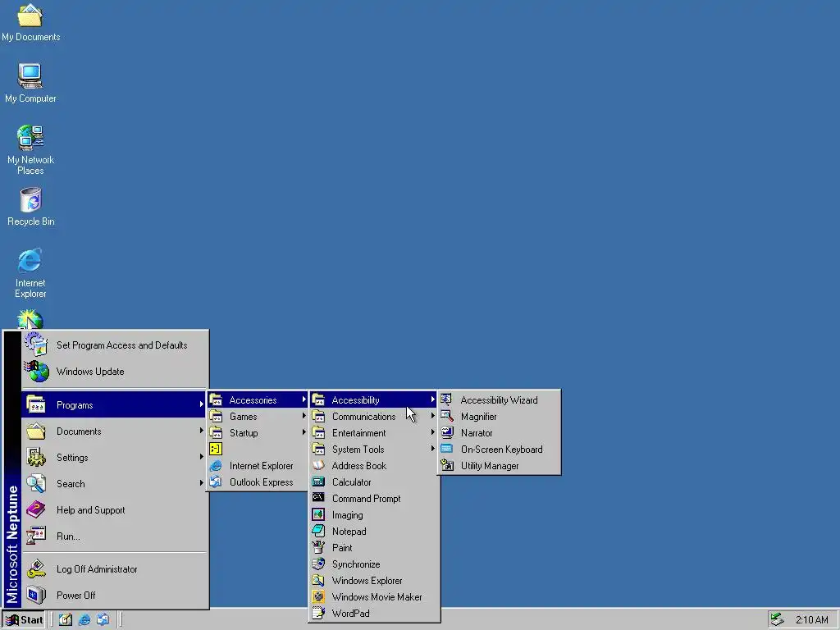This screenshot has height=630, width=840.
Task: Open Windows Explorer from Accessories
Action: (x=374, y=581)
